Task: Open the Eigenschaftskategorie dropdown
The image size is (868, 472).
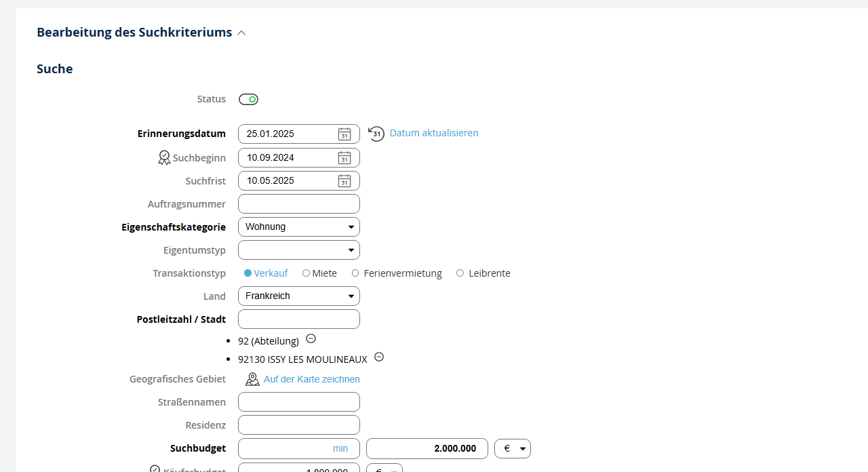Action: [x=298, y=227]
